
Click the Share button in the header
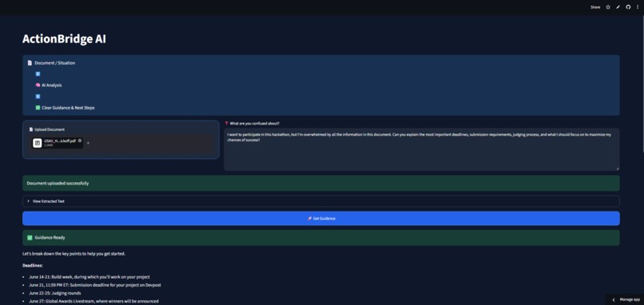pyautogui.click(x=595, y=7)
